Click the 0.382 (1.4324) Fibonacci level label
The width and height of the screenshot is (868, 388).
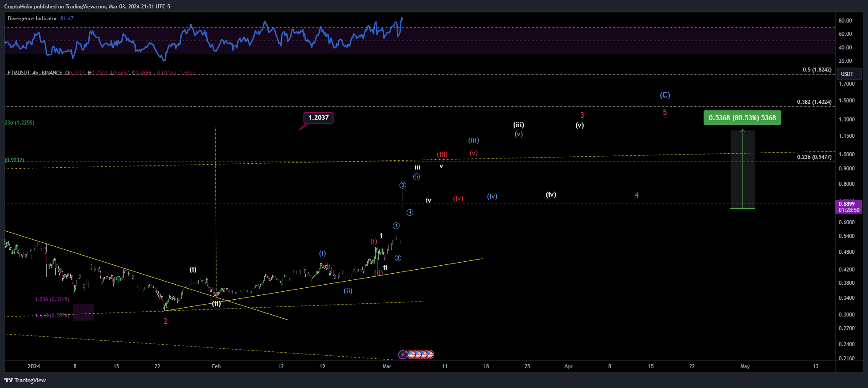click(x=814, y=102)
